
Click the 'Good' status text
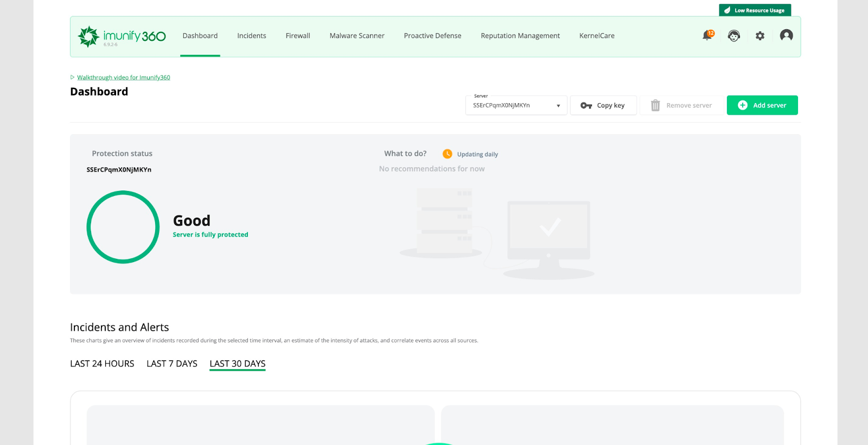pos(192,220)
